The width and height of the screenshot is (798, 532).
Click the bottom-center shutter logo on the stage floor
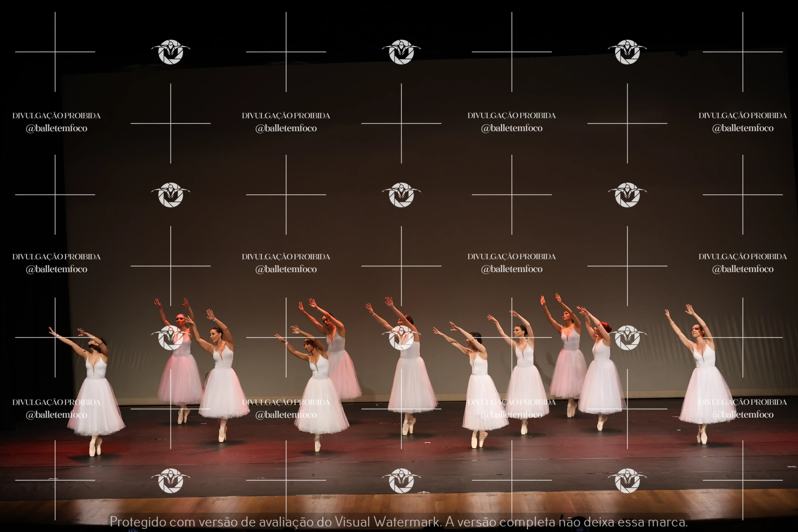tap(401, 480)
